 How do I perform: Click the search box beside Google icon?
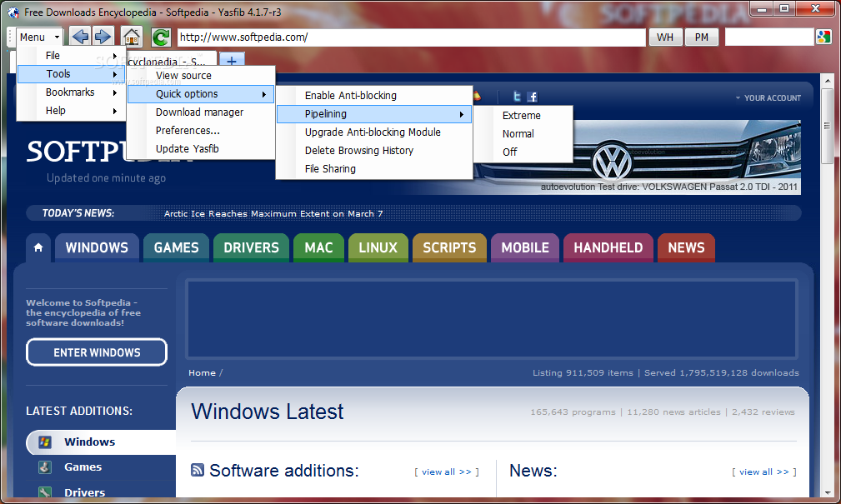[769, 37]
